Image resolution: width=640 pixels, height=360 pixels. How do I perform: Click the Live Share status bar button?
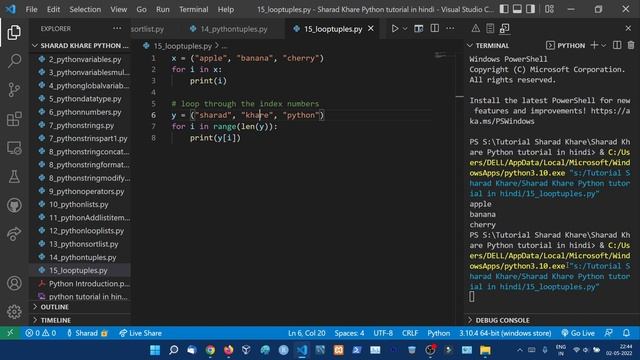tap(140, 333)
